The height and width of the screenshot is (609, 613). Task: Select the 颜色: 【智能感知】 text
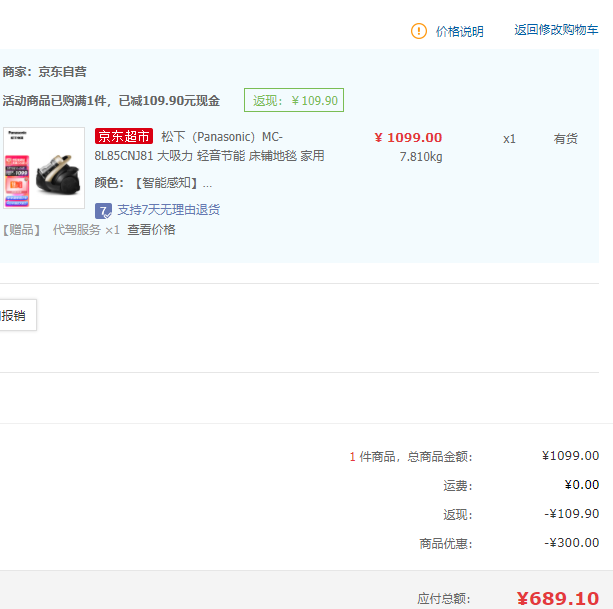[x=153, y=183]
